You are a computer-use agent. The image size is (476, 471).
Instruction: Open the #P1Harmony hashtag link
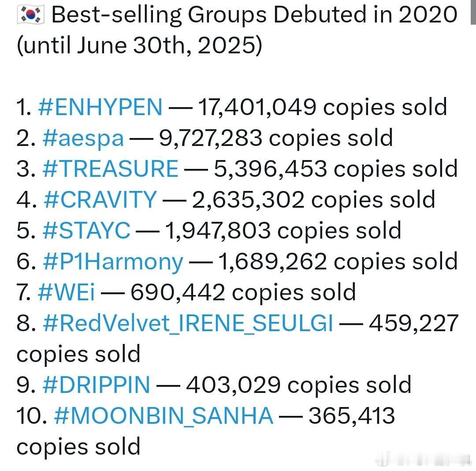pos(113,262)
